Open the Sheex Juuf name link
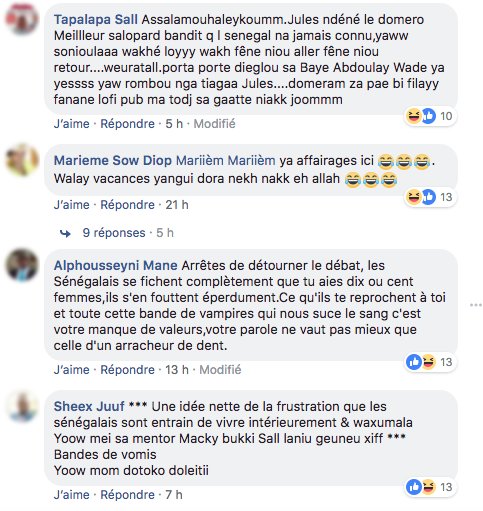483x511 pixels. [x=89, y=407]
